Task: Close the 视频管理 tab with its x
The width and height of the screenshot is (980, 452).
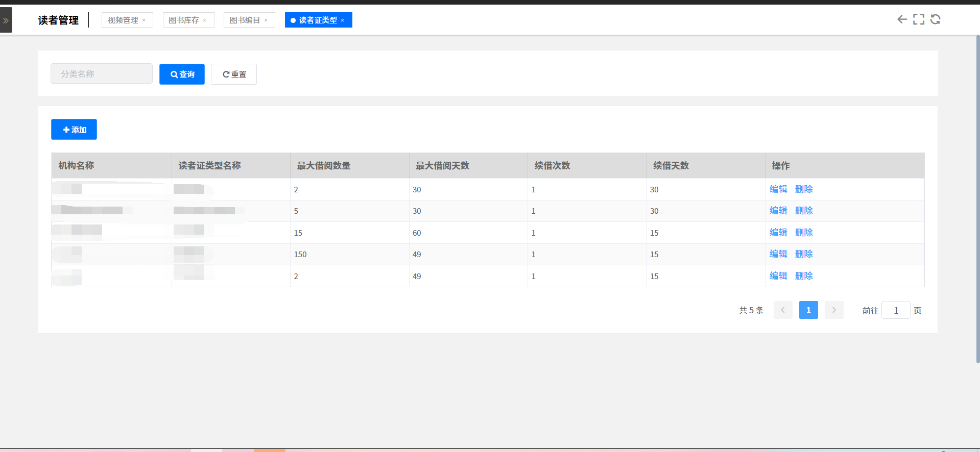Action: pos(144,20)
